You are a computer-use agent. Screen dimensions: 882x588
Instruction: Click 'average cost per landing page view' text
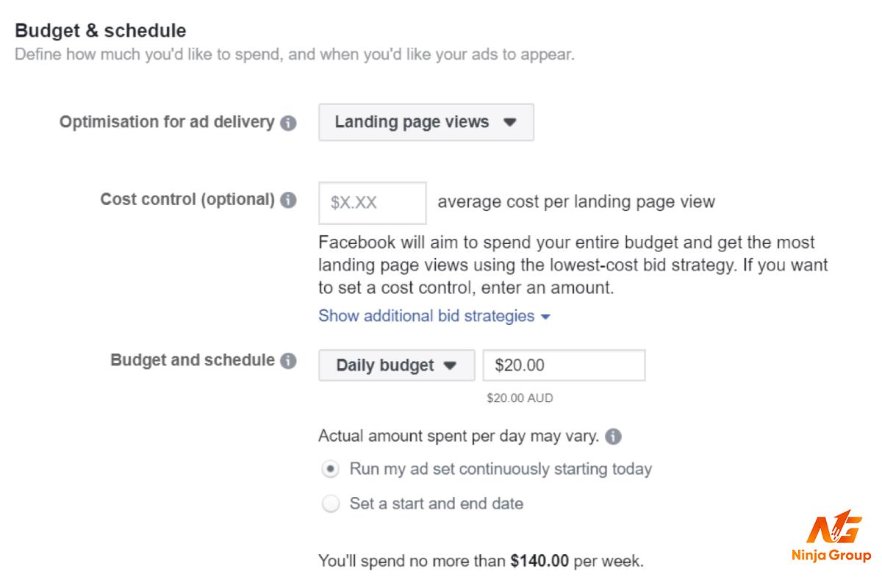point(576,202)
